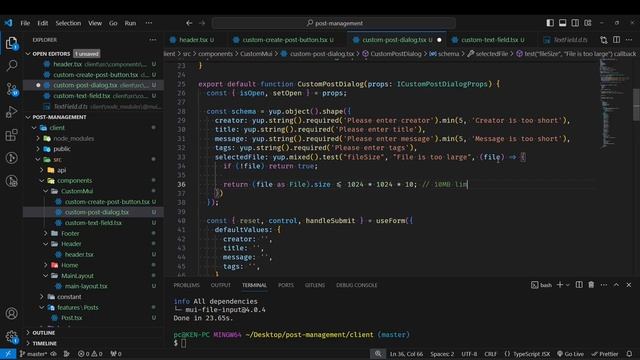Expand the Home folder
Image resolution: width=640 pixels, height=360 pixels.
click(69, 265)
